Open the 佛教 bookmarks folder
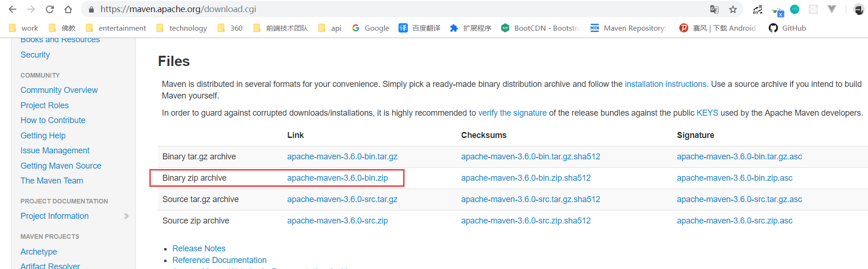 point(62,28)
